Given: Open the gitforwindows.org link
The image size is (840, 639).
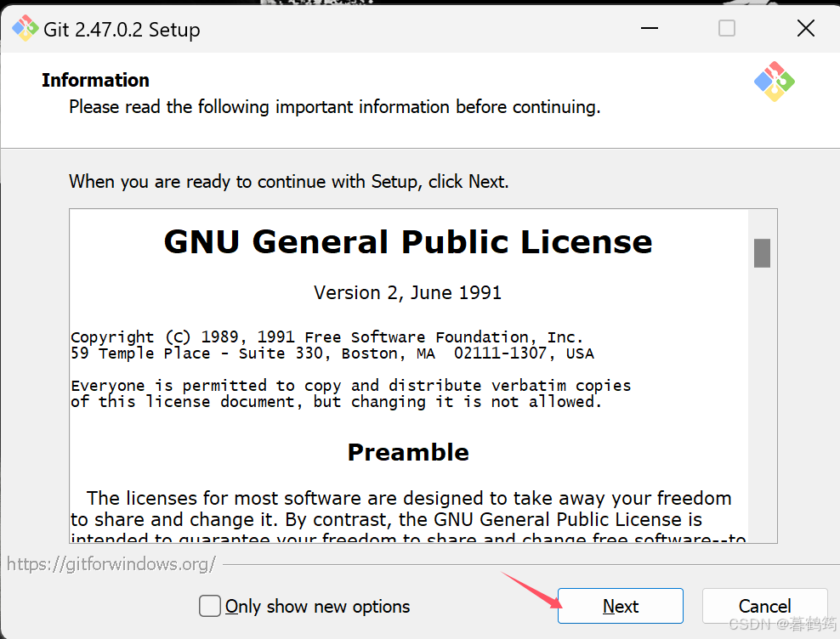Looking at the screenshot, I should pyautogui.click(x=111, y=564).
